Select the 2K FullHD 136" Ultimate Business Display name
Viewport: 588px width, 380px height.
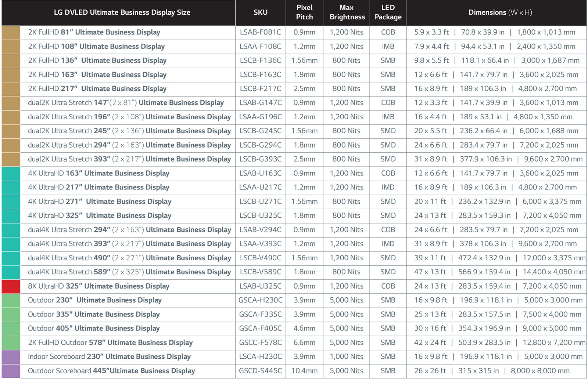pyautogui.click(x=97, y=61)
